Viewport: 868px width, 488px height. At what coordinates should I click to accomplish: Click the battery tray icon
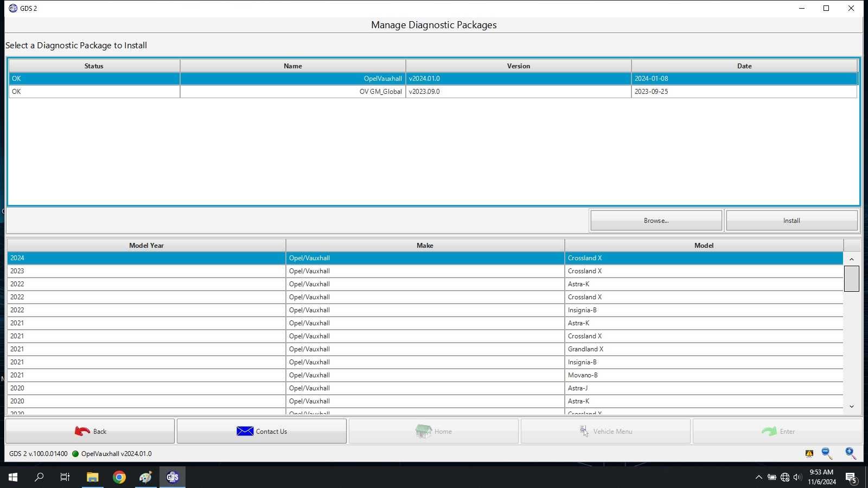tap(771, 477)
